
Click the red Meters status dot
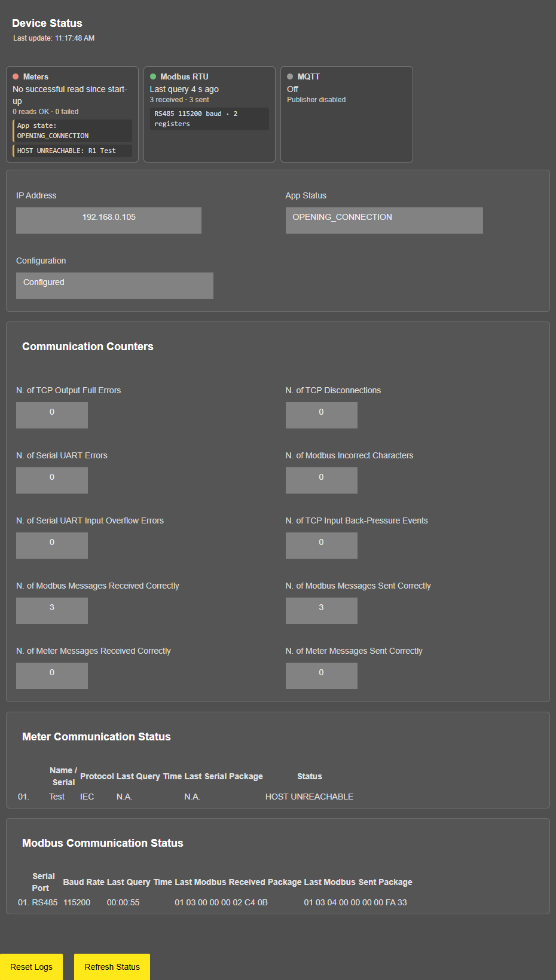16,76
